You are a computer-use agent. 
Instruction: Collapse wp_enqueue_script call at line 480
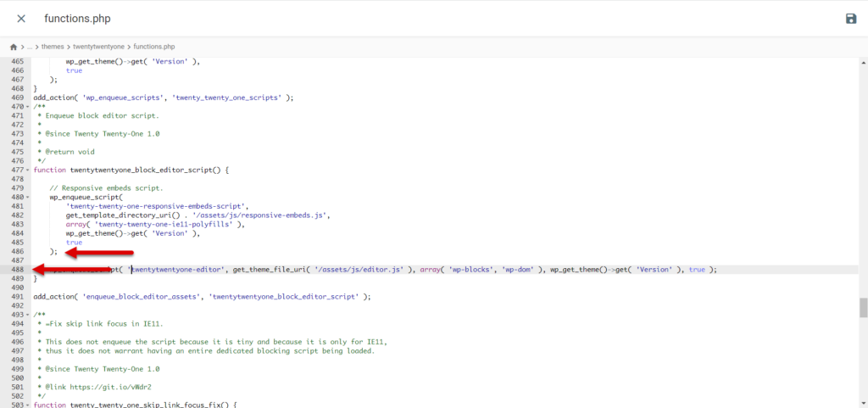(28, 197)
